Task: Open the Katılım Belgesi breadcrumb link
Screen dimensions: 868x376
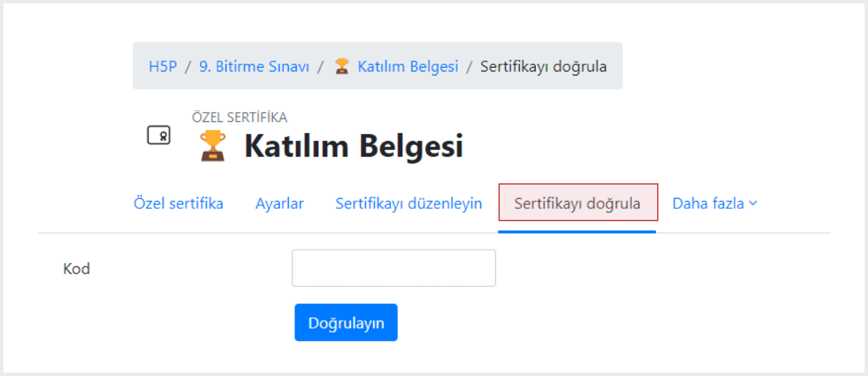Action: 408,66
